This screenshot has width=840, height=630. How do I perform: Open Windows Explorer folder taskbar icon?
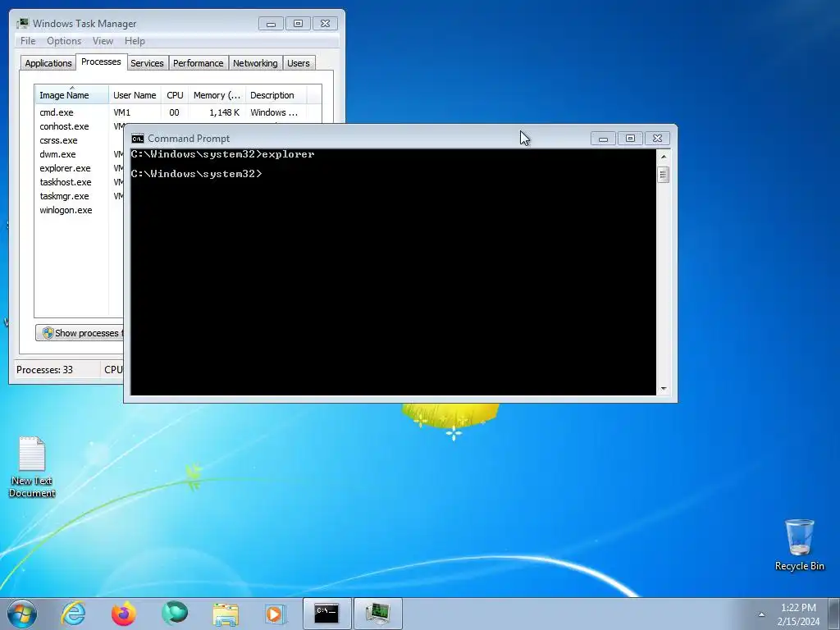(x=226, y=614)
